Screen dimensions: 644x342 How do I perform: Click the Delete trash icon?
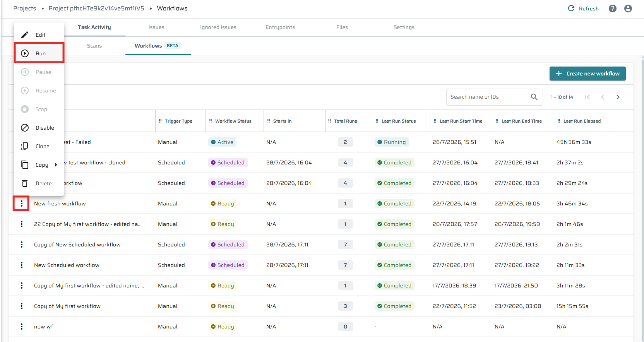coord(25,183)
